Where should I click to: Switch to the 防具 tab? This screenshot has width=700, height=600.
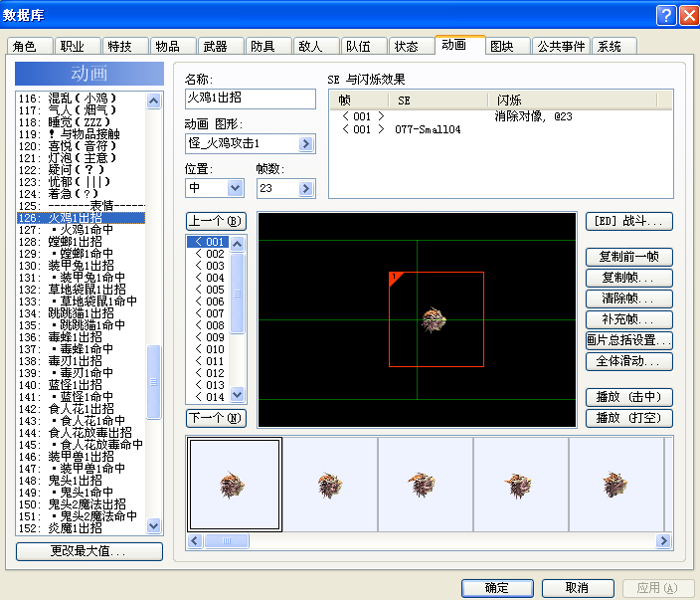(x=267, y=46)
